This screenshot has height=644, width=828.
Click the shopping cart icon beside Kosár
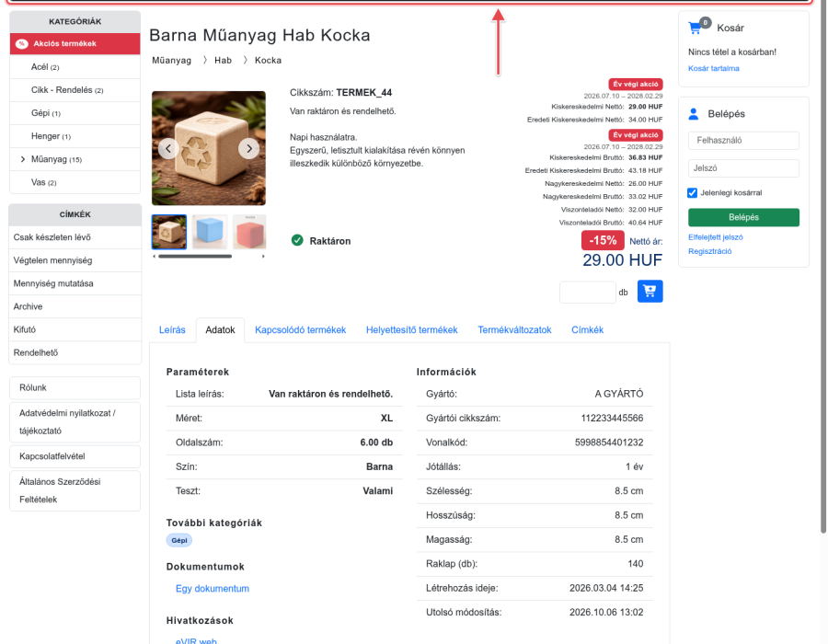(x=696, y=28)
